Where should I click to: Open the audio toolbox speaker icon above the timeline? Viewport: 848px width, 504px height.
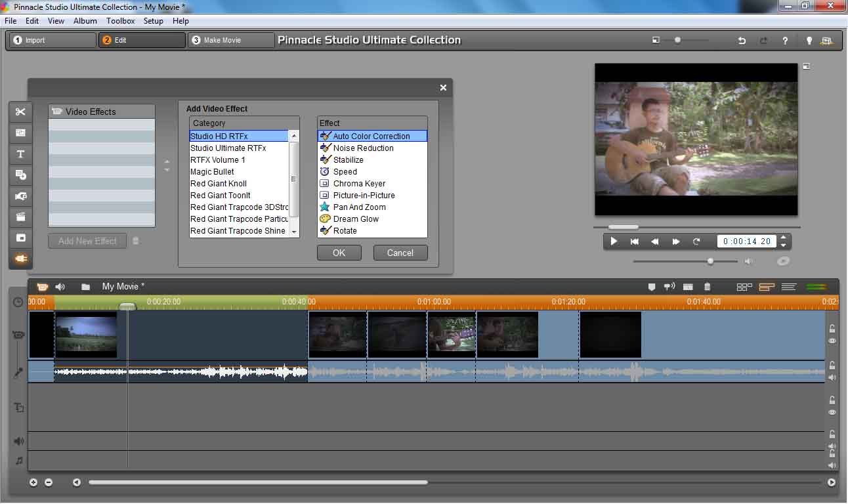click(x=60, y=287)
